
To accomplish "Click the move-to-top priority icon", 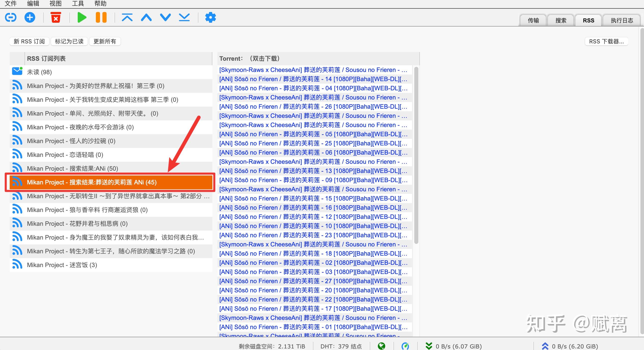I will (127, 17).
